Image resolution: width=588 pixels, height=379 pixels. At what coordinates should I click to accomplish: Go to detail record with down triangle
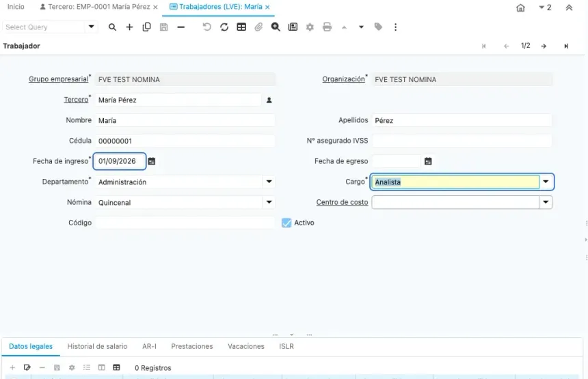tap(361, 27)
